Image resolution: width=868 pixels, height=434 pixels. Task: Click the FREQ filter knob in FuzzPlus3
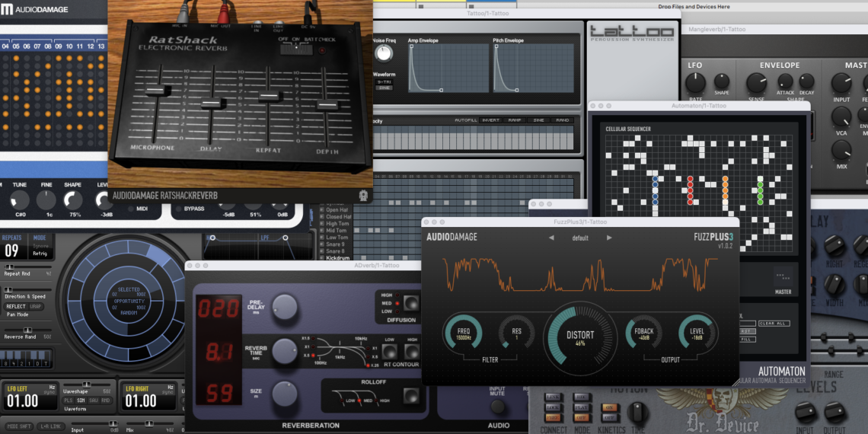click(464, 334)
